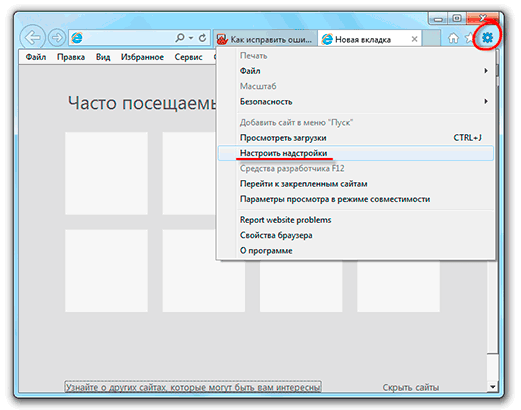521x410 pixels.
Task: Open Favorites star icon
Action: [470, 38]
